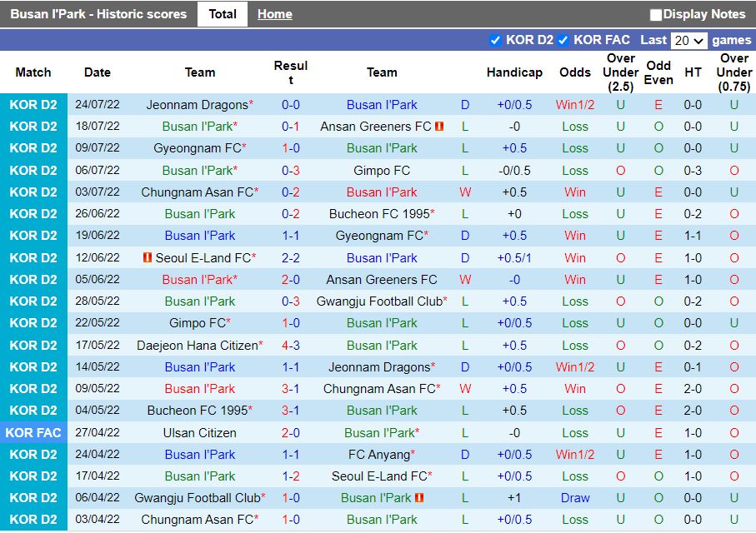
Task: Click the KOR FAC league cell
Action: [x=33, y=433]
